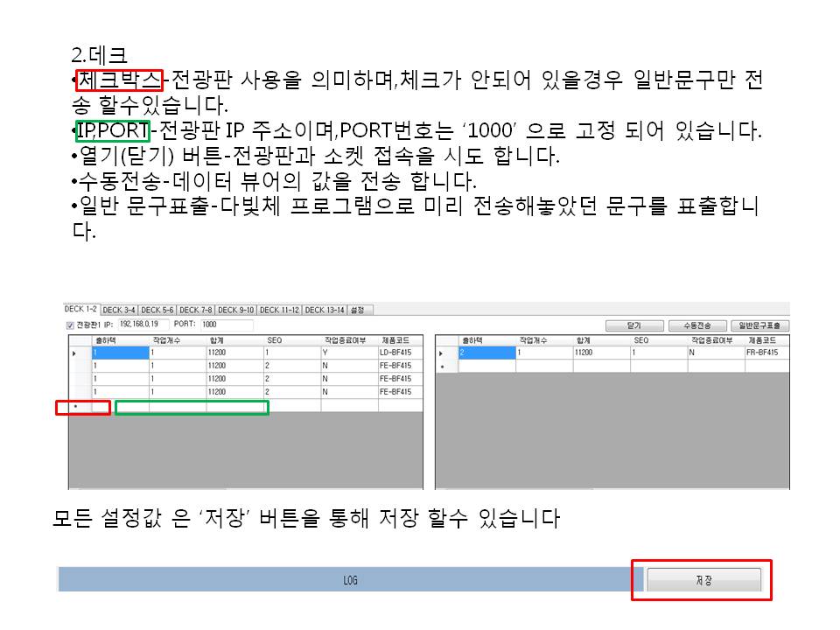Click the 11200 cell in the LD-BF415 row
840x630 pixels.
(x=234, y=353)
